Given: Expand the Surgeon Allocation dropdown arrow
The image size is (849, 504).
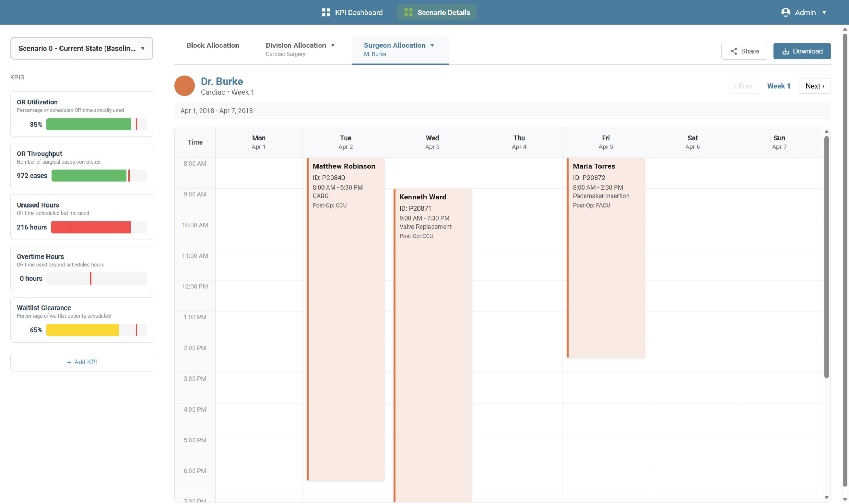Looking at the screenshot, I should click(x=432, y=45).
